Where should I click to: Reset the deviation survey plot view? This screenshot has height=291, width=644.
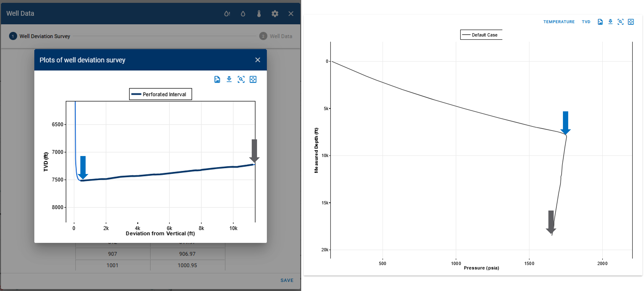point(253,79)
